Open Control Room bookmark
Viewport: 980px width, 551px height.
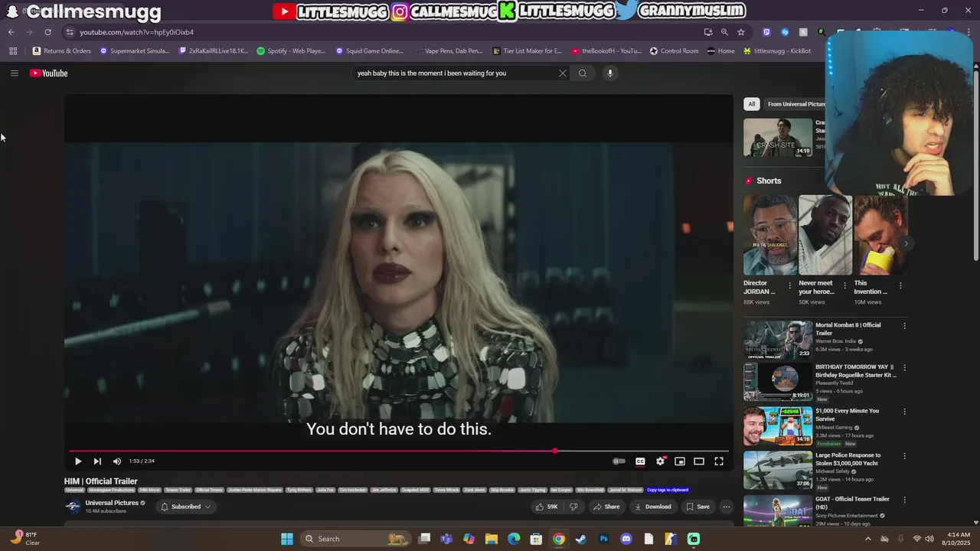(675, 51)
